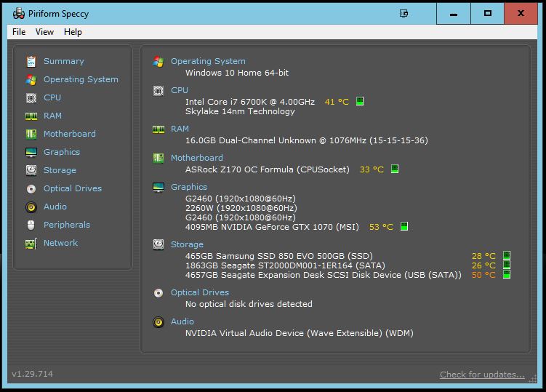Open the Audio section in sidebar

pos(55,207)
